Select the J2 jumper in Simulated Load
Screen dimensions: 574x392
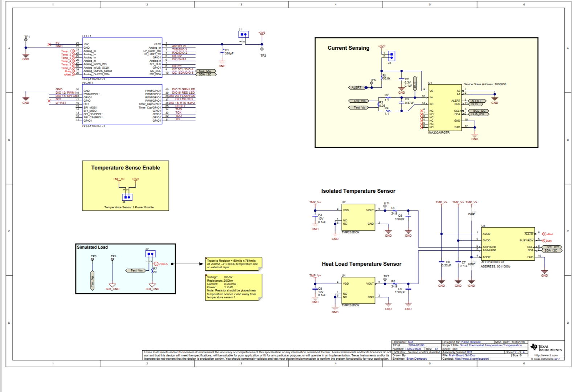coord(151,254)
